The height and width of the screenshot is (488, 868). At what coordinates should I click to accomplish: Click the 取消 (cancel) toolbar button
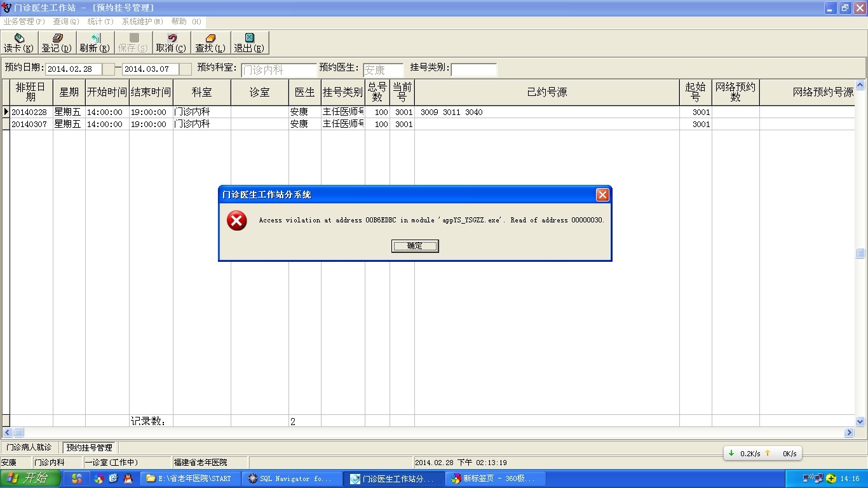172,43
